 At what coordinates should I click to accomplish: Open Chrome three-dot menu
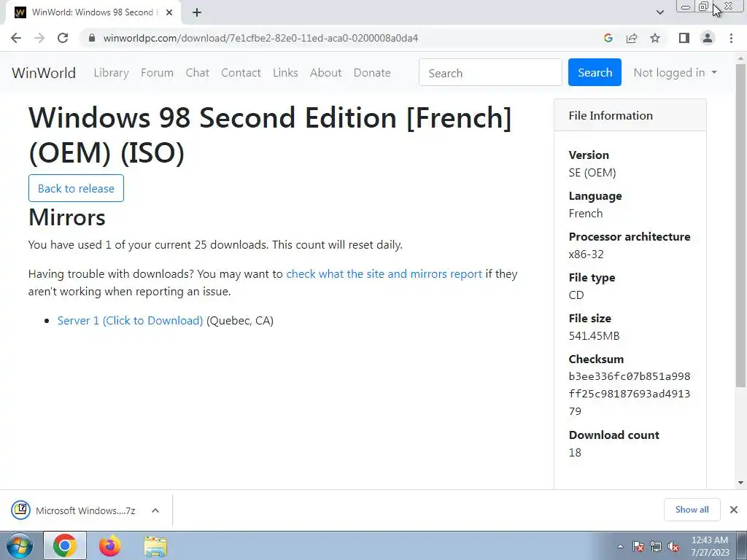(x=731, y=38)
